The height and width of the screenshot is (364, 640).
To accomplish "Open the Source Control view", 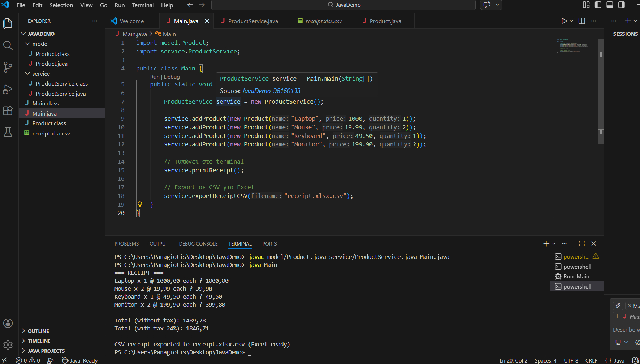I will (8, 67).
